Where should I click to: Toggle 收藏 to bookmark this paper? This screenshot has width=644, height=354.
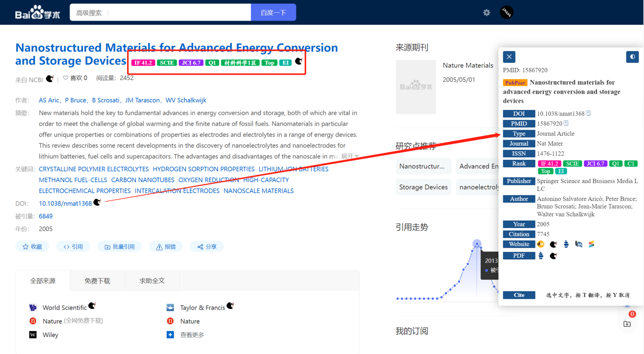(32, 246)
